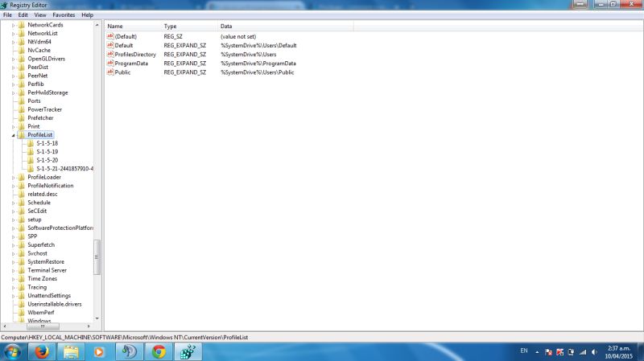Expand the PeerDist key
The width and height of the screenshot is (644, 361).
pyautogui.click(x=13, y=68)
